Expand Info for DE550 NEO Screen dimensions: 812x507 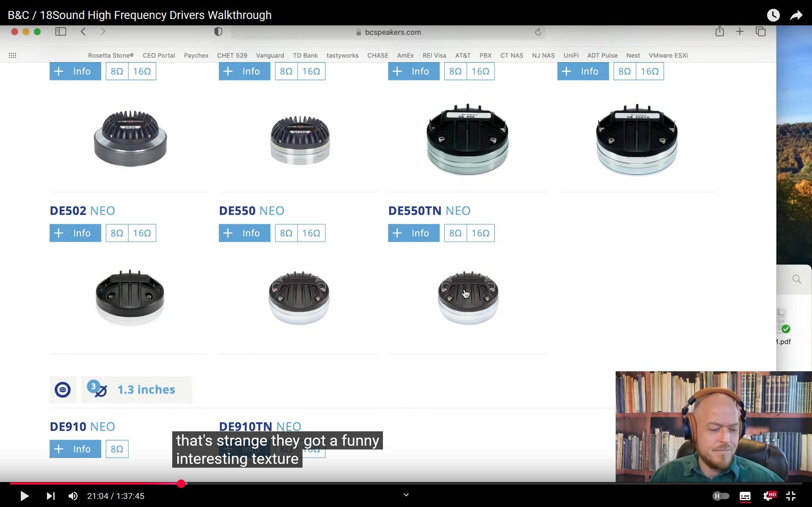[245, 233]
